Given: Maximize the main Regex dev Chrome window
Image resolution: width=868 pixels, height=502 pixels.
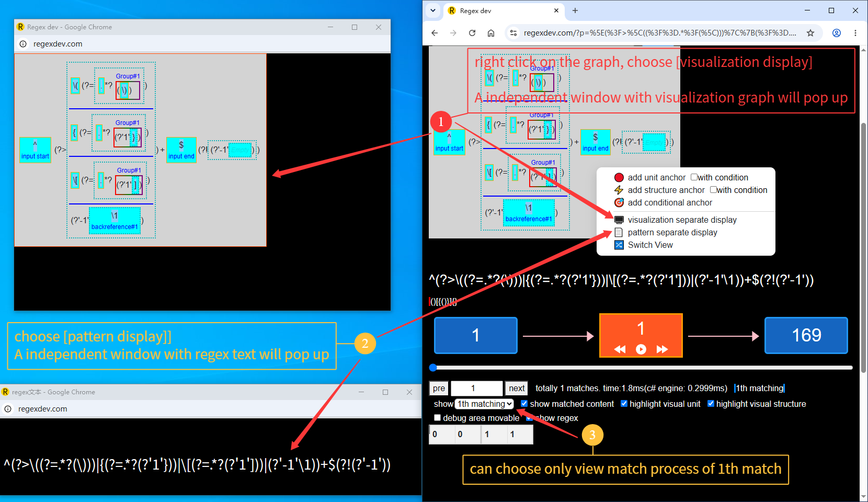Looking at the screenshot, I should (831, 10).
